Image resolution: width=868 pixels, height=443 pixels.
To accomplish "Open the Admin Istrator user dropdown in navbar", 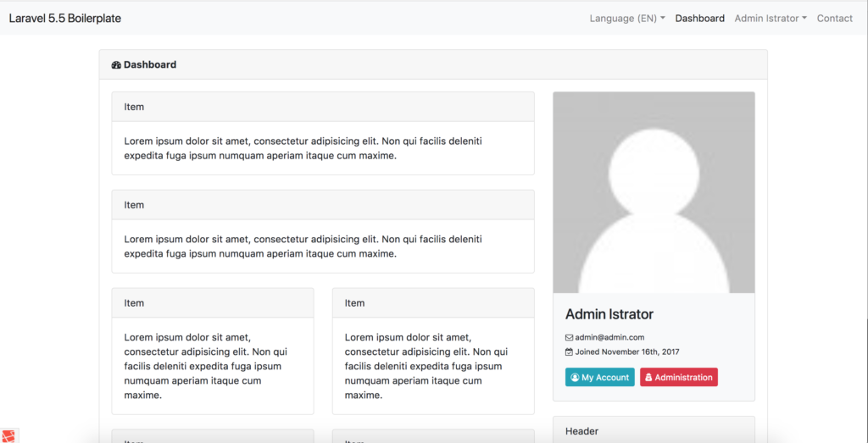I will pyautogui.click(x=770, y=18).
